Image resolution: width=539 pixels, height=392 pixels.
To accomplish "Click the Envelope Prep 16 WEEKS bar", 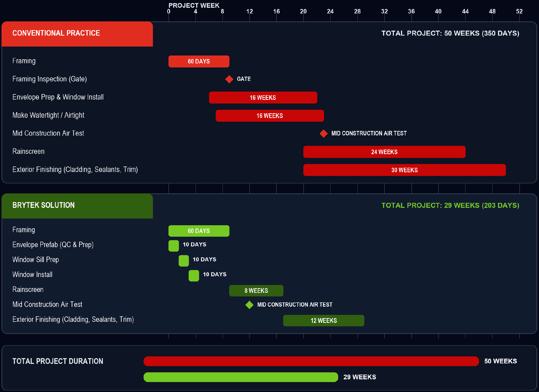I will (263, 98).
